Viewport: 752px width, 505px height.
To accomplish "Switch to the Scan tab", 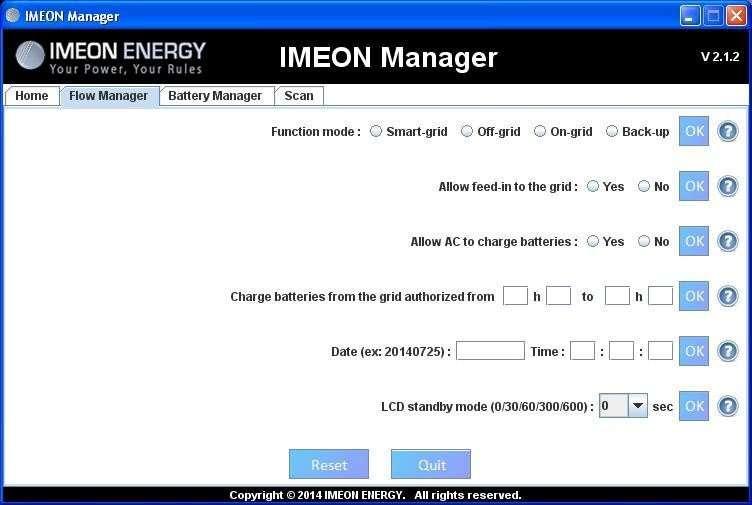I will pyautogui.click(x=299, y=95).
